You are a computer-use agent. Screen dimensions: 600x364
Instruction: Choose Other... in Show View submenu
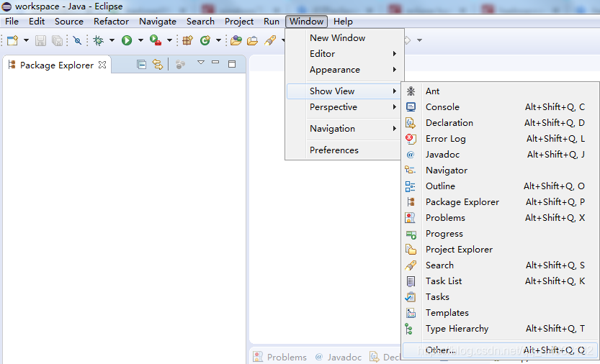point(500,350)
